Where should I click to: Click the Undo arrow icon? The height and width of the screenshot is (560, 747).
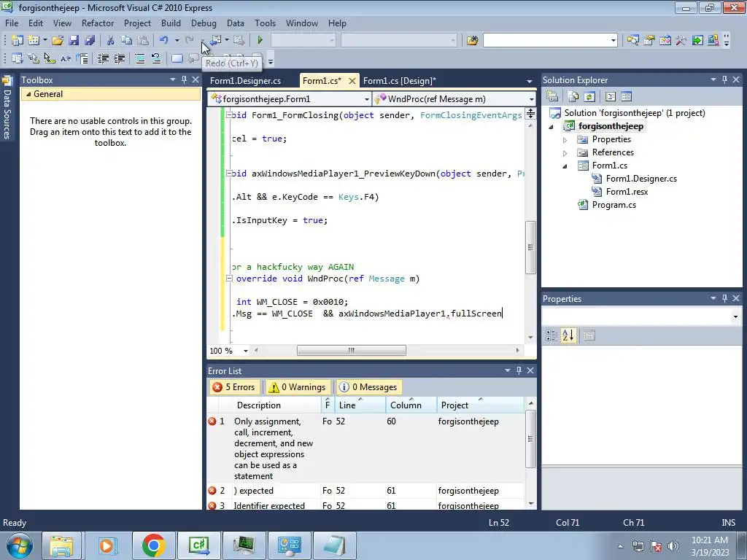pos(164,41)
